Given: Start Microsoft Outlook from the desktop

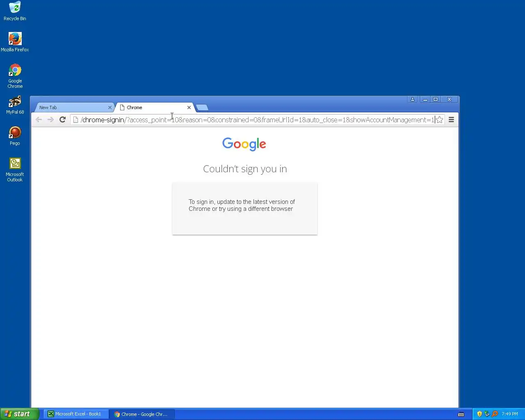Looking at the screenshot, I should tap(15, 170).
